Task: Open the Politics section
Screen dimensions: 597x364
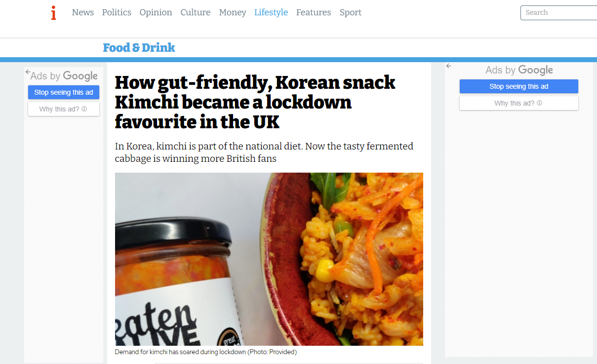Action: pyautogui.click(x=117, y=12)
